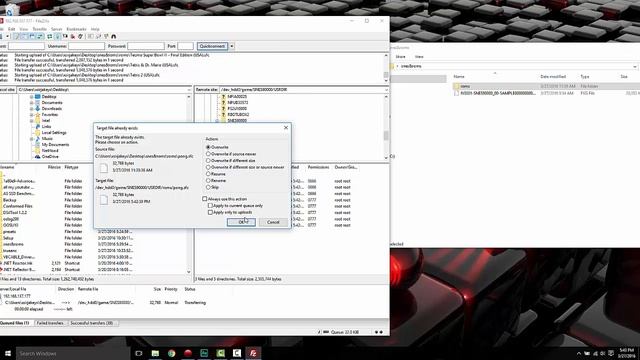This screenshot has height=360, width=640.
Task: Focus the Username input field
Action: pyautogui.click(x=87, y=46)
